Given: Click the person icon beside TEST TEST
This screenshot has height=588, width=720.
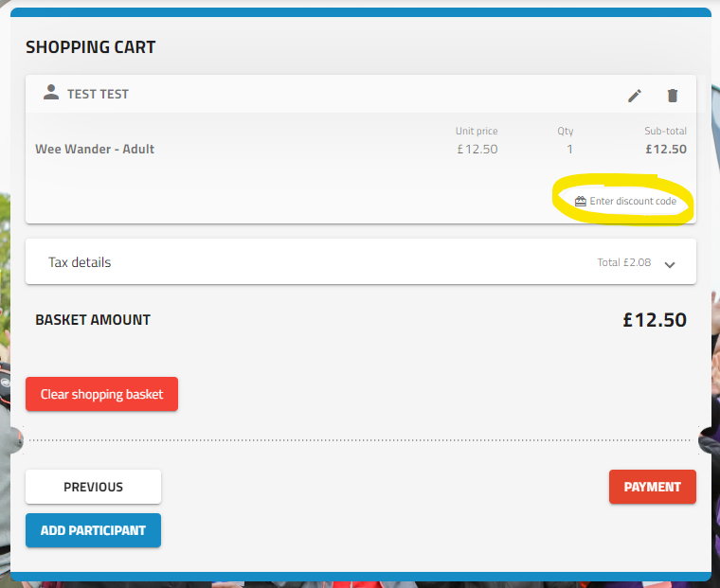Looking at the screenshot, I should click(51, 92).
